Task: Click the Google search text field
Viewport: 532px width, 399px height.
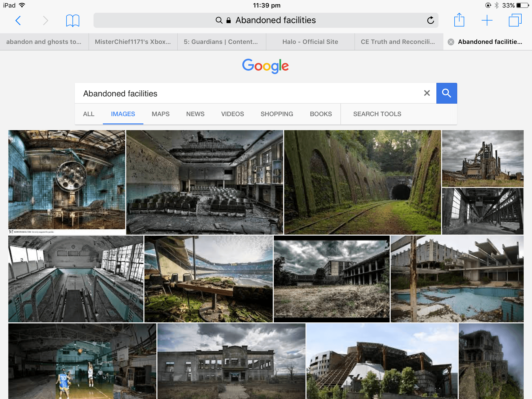Action: pos(249,94)
